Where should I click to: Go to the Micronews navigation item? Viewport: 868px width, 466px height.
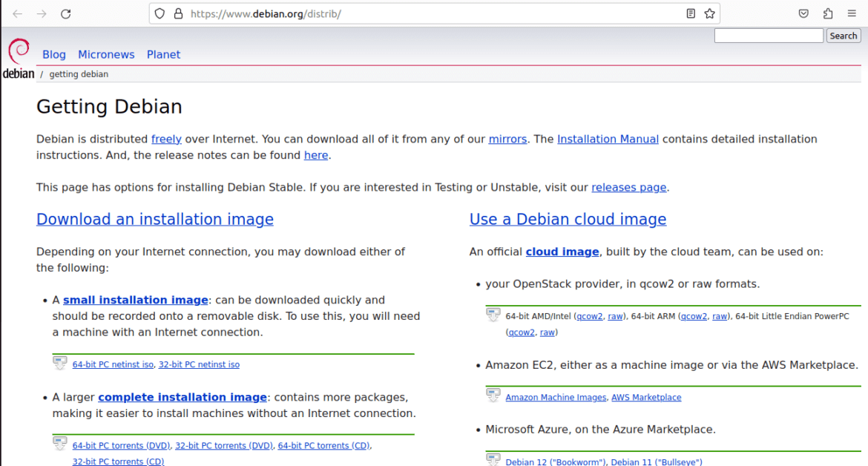pyautogui.click(x=106, y=54)
